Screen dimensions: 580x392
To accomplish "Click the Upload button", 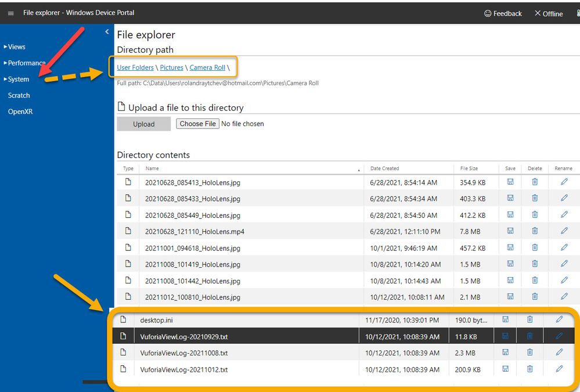I will point(144,124).
